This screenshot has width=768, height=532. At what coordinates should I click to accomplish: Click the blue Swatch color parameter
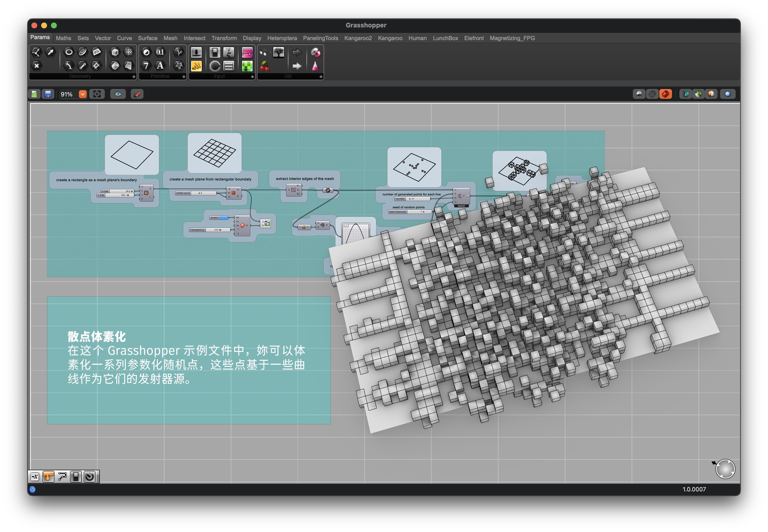224,218
